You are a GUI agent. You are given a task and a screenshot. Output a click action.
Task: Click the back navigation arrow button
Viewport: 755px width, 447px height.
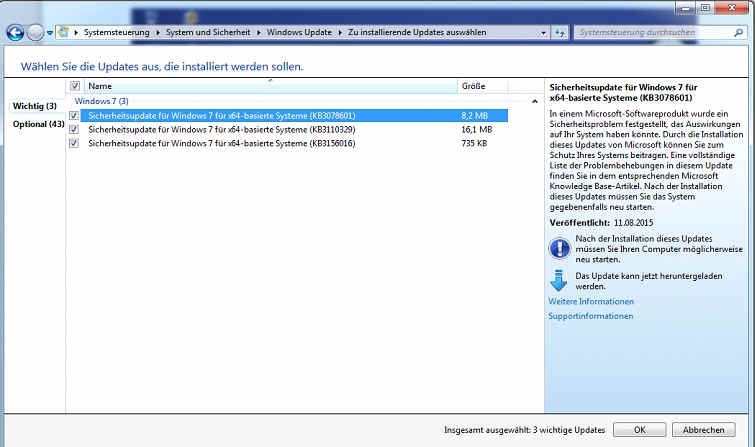pyautogui.click(x=15, y=33)
